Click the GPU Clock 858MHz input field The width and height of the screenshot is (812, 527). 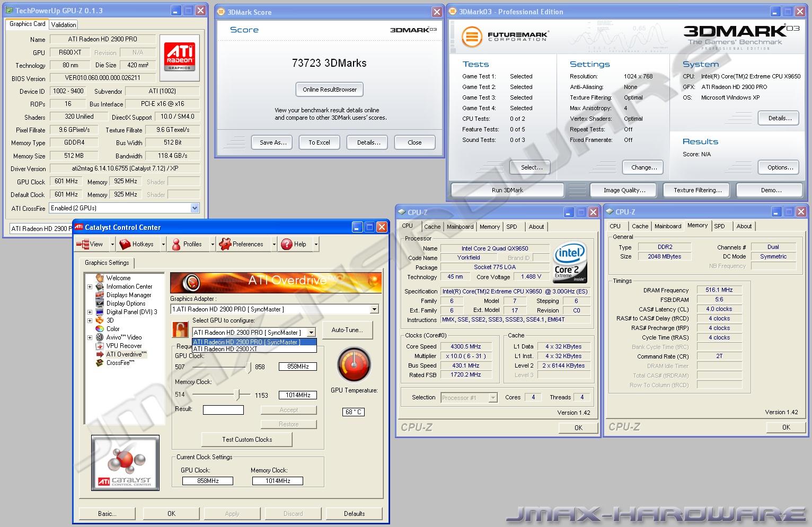click(x=298, y=367)
